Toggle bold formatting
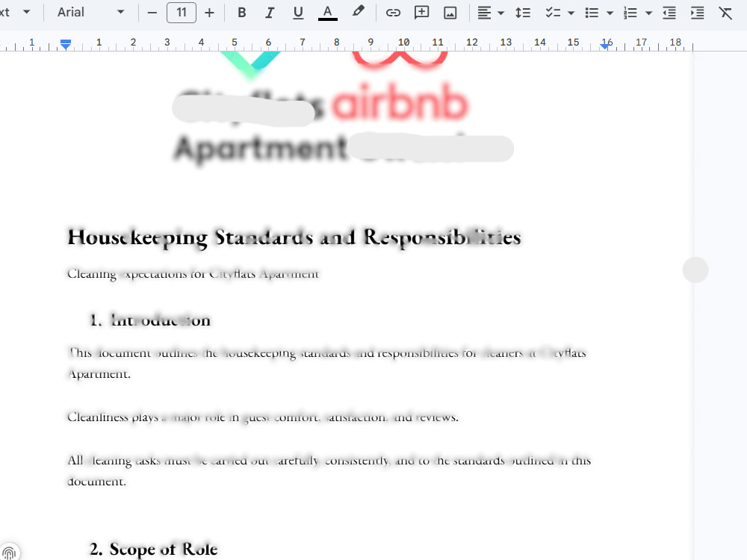Viewport: 747px width, 560px height. [241, 13]
